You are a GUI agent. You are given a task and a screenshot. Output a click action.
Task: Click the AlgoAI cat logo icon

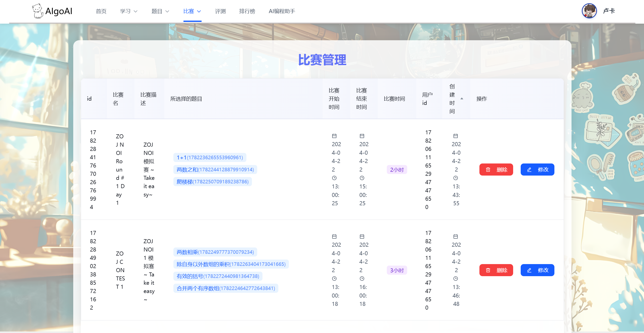(x=38, y=11)
